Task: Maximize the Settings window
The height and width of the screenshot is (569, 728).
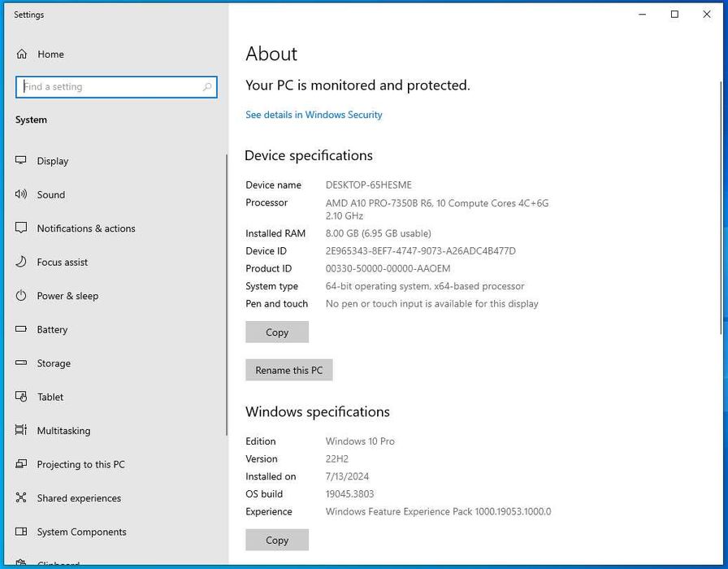Action: [674, 15]
